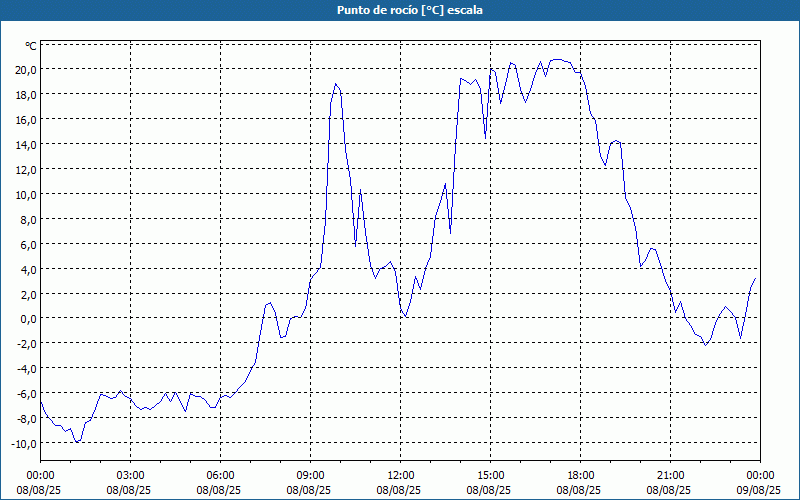Click the 03:00 time axis label
This screenshot has width=800, height=500.
pos(130,475)
